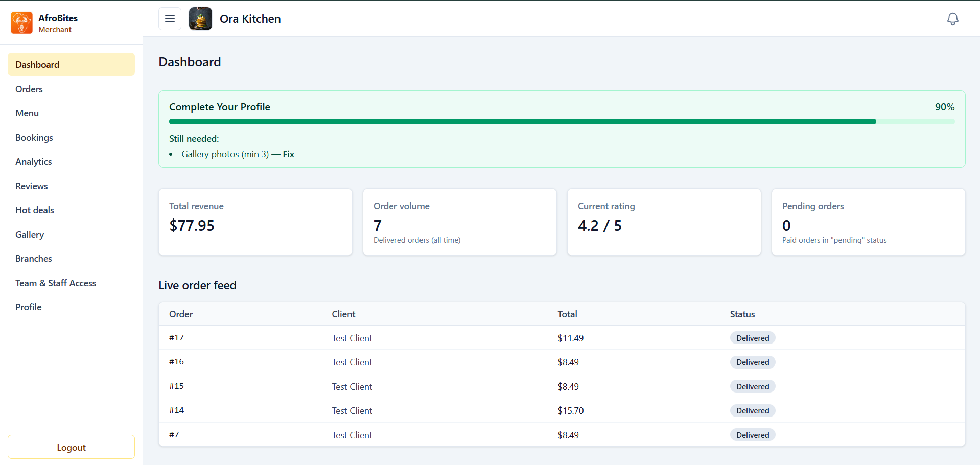Click the Delivered badge for order #16

pos(753,362)
